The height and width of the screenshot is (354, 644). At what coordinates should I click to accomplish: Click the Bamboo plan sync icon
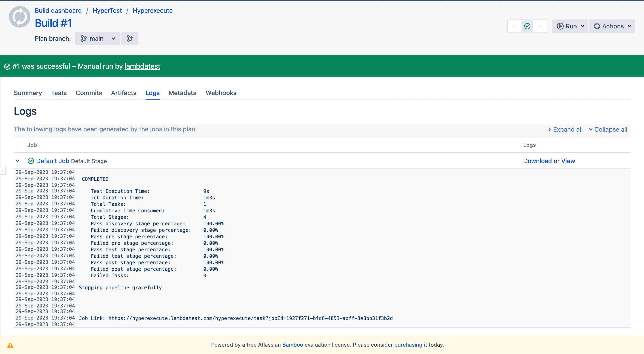click(19, 17)
